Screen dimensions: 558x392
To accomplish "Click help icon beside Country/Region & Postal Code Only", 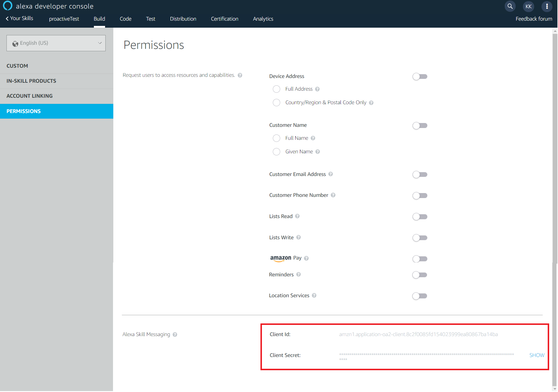I will click(371, 103).
